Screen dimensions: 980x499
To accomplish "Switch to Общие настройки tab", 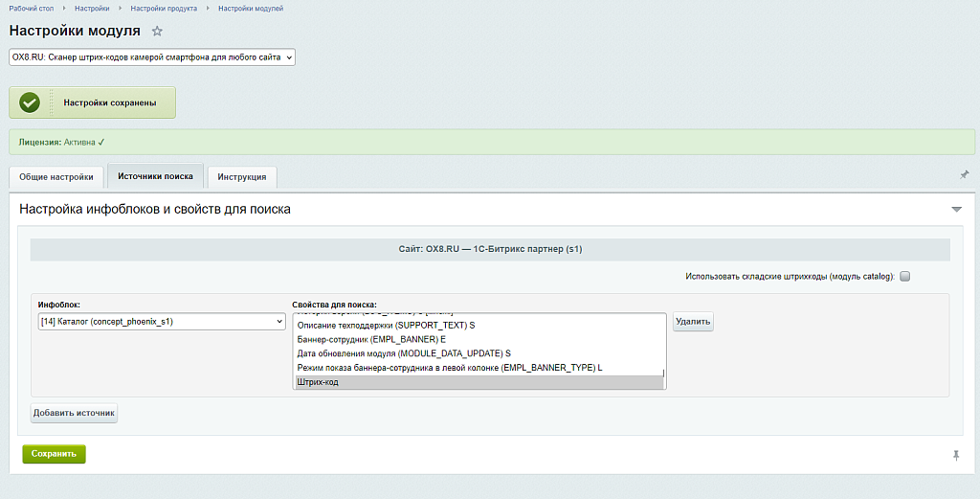I will (x=56, y=177).
